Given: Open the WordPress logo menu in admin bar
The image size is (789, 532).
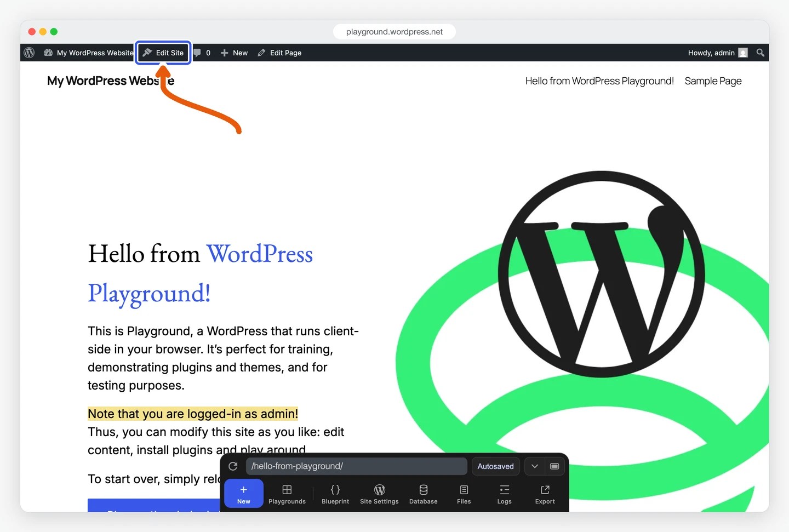Looking at the screenshot, I should pos(30,53).
